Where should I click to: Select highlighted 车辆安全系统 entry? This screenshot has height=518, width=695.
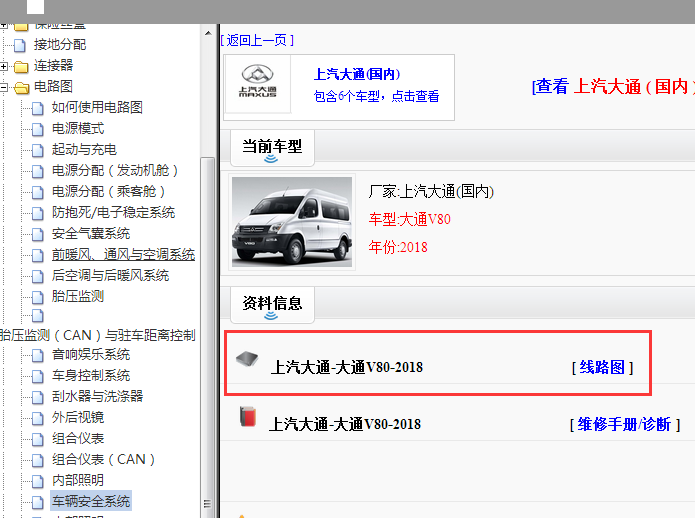[x=91, y=501]
